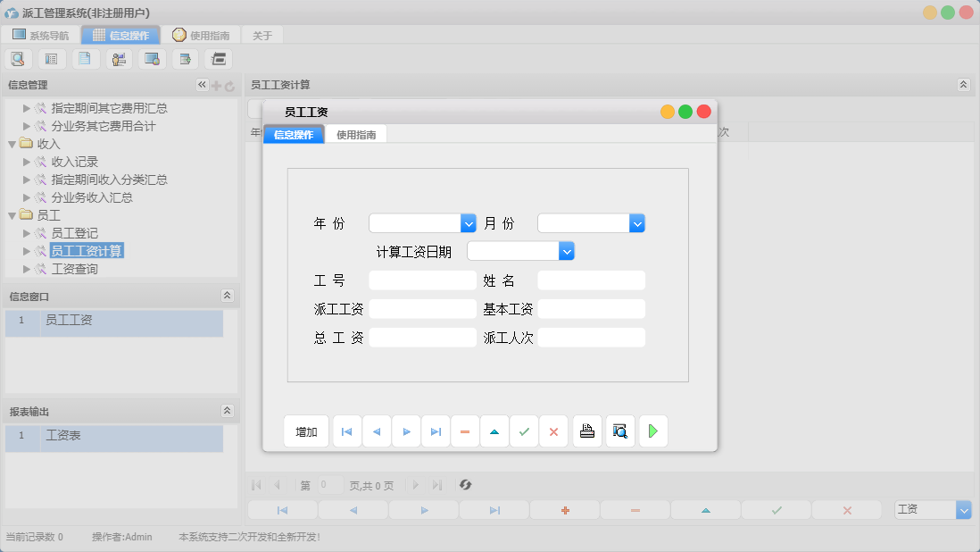The width and height of the screenshot is (980, 552).
Task: Click the 增加 add button
Action: click(x=306, y=431)
